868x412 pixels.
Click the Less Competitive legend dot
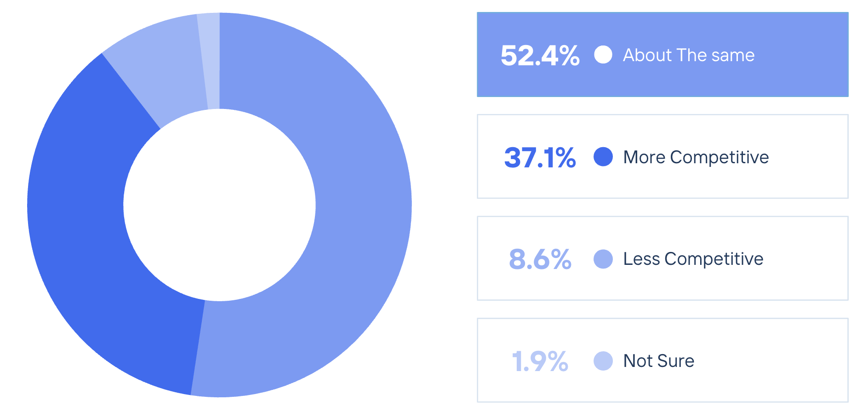[603, 259]
